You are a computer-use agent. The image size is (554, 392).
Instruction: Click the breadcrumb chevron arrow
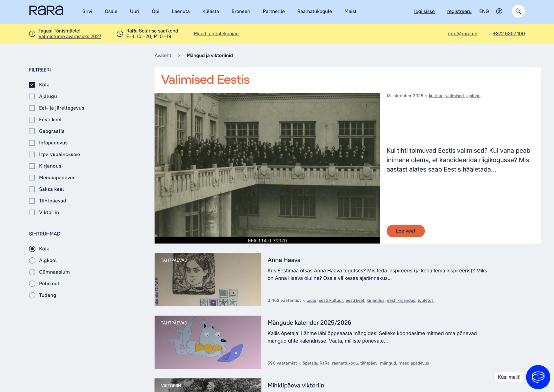click(x=179, y=55)
